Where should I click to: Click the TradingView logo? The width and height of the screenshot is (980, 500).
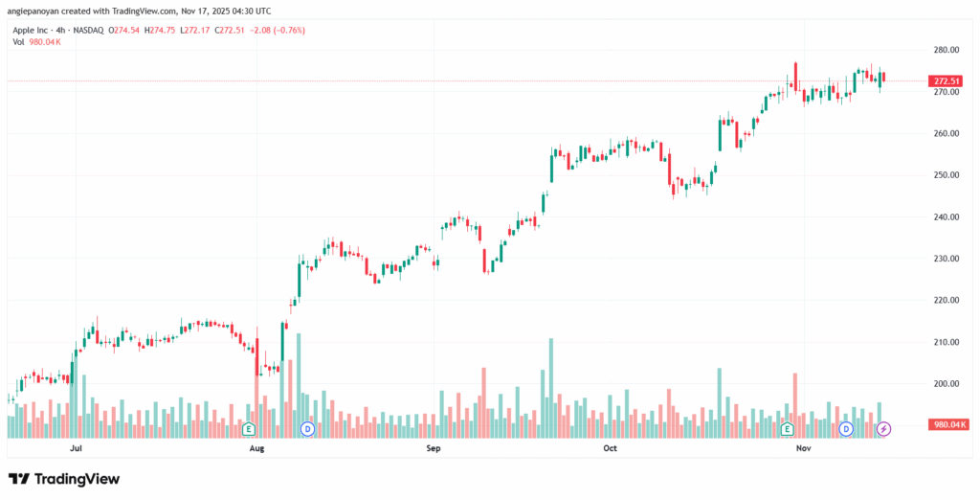tap(64, 479)
